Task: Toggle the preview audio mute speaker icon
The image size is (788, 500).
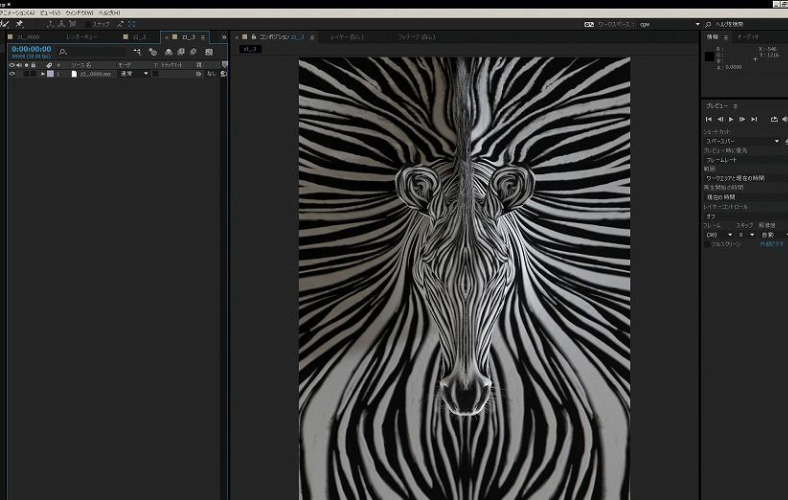Action: [x=784, y=119]
